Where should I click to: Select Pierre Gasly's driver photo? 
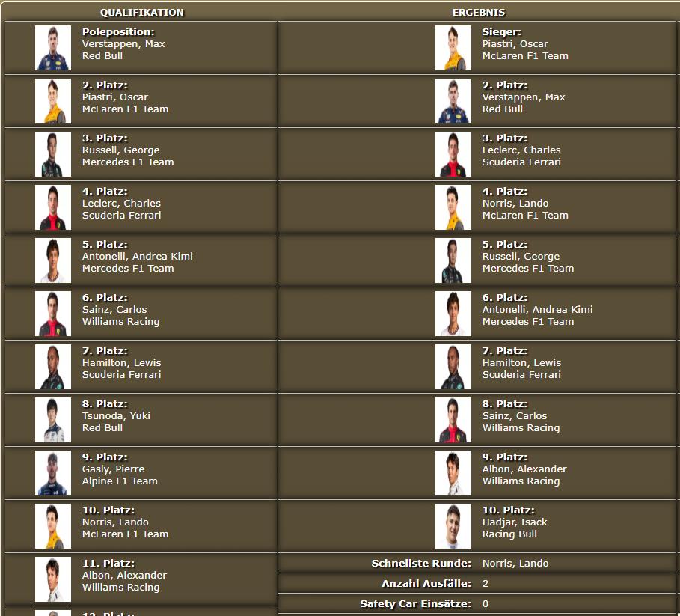(x=53, y=473)
